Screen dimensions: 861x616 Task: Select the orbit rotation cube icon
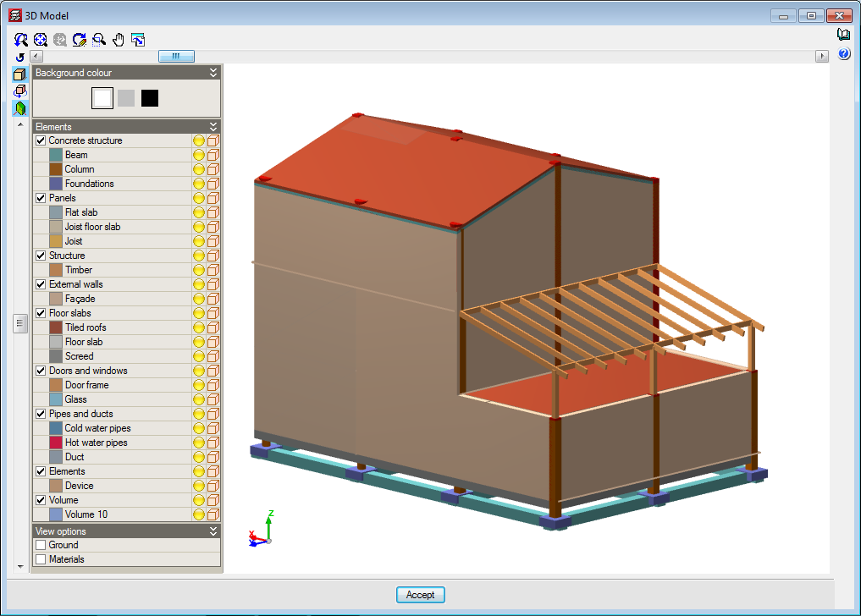(x=19, y=91)
